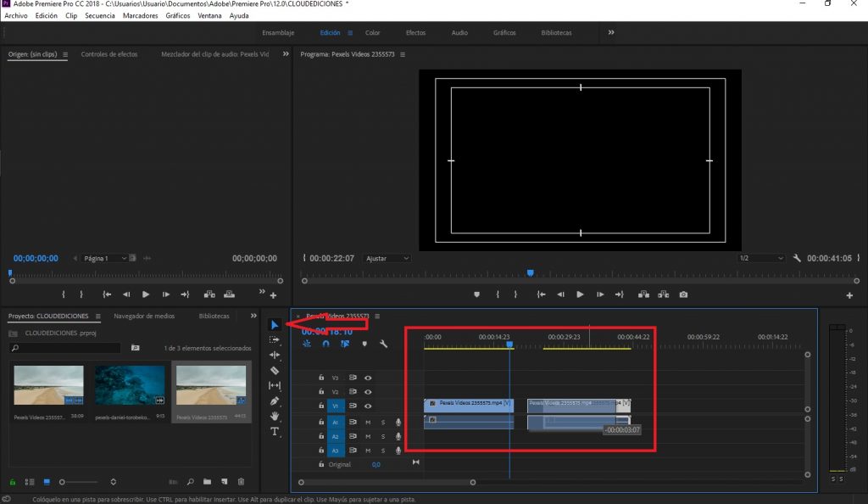868x504 pixels.
Task: Click the Export Frame camera icon
Action: pyautogui.click(x=683, y=294)
